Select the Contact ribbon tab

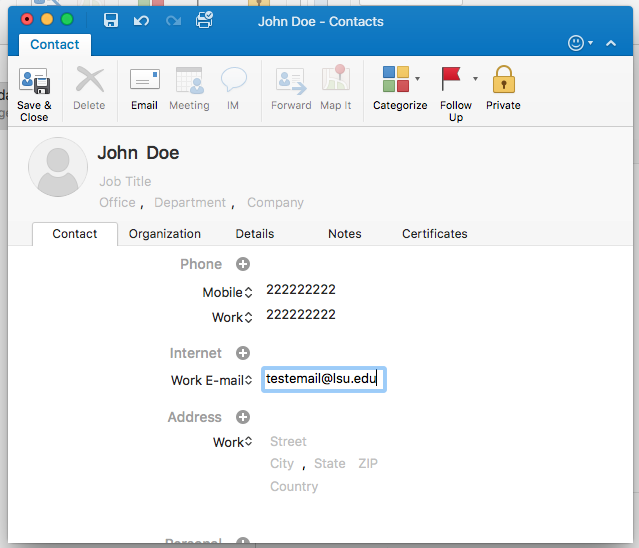pyautogui.click(x=55, y=44)
